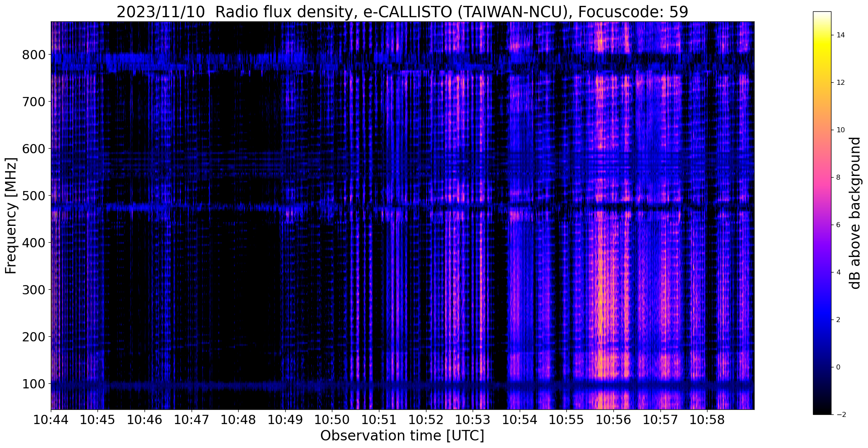Click the 700 frequency tick label
Image resolution: width=868 pixels, height=448 pixels.
tap(33, 102)
